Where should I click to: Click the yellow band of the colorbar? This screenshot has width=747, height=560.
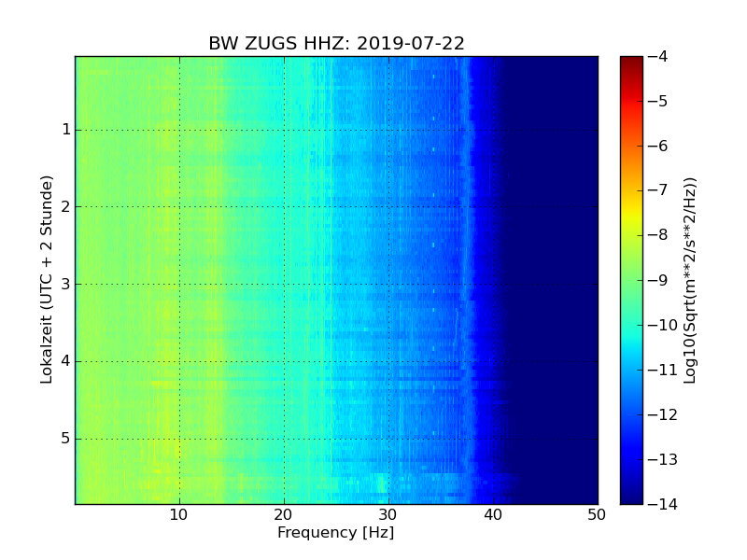coord(632,213)
